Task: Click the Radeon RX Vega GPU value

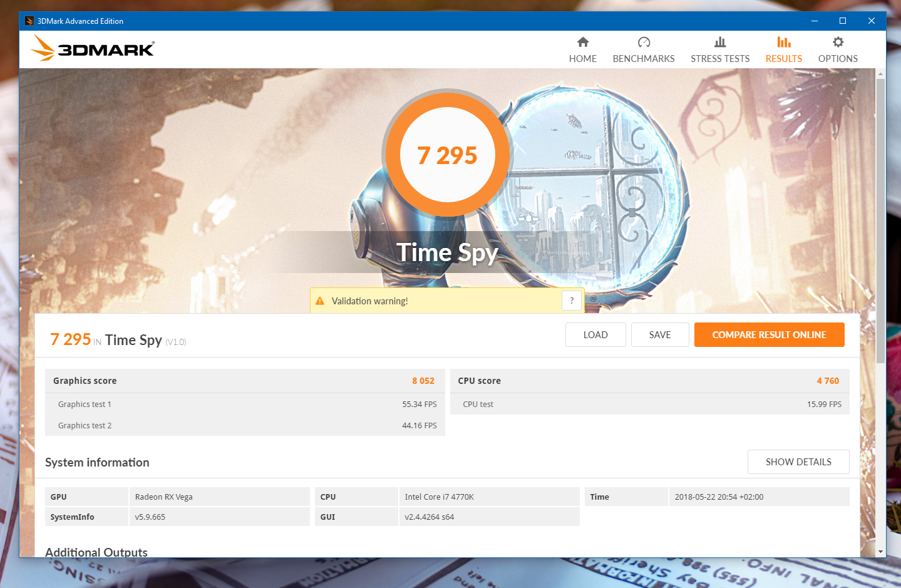Action: click(164, 497)
